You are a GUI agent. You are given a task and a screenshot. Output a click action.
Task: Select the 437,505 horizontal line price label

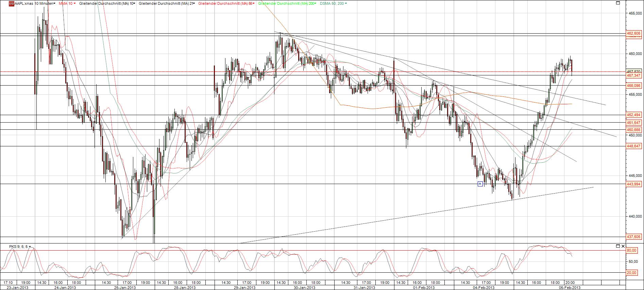click(633, 237)
